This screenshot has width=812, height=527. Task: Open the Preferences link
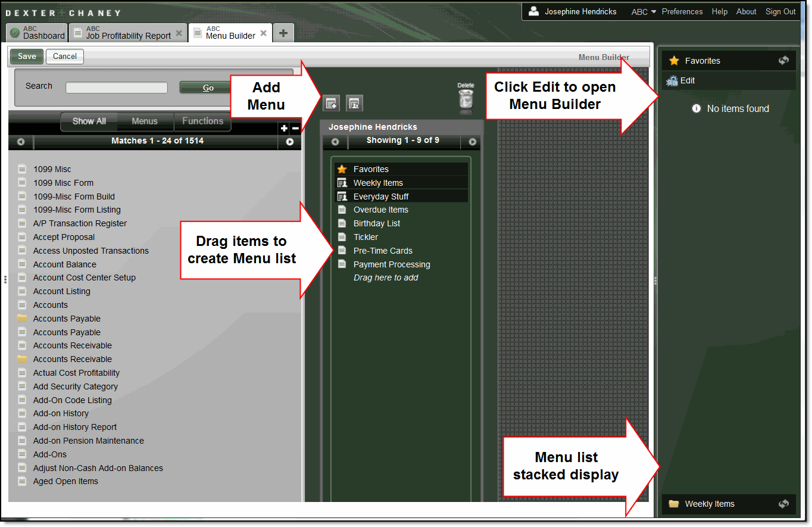point(682,11)
